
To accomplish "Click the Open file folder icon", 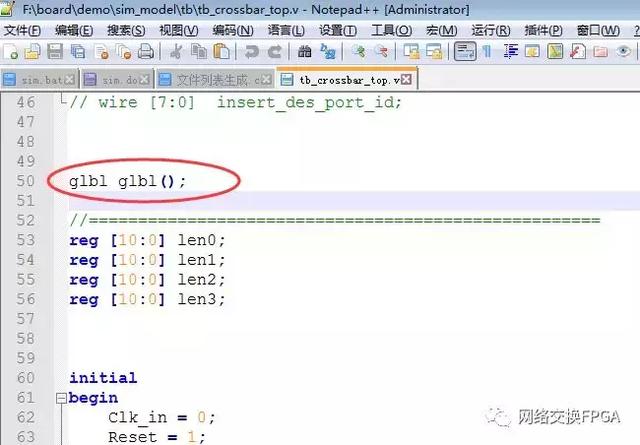I will [x=32, y=51].
